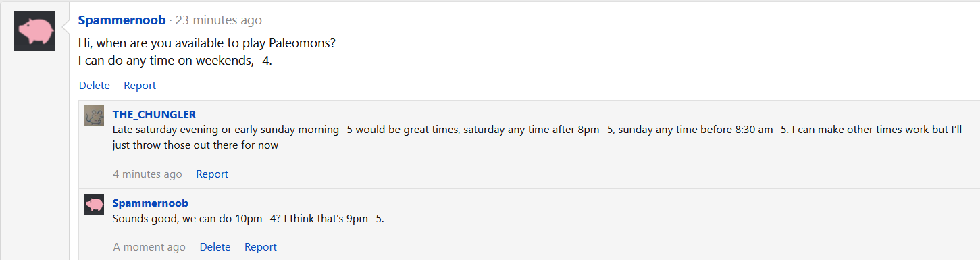Open the Spammernoob username in the last reply

[151, 203]
